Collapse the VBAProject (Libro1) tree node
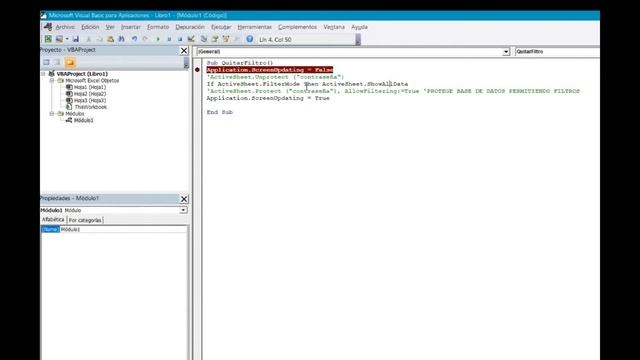Image resolution: width=640 pixels, height=360 pixels. pyautogui.click(x=44, y=74)
